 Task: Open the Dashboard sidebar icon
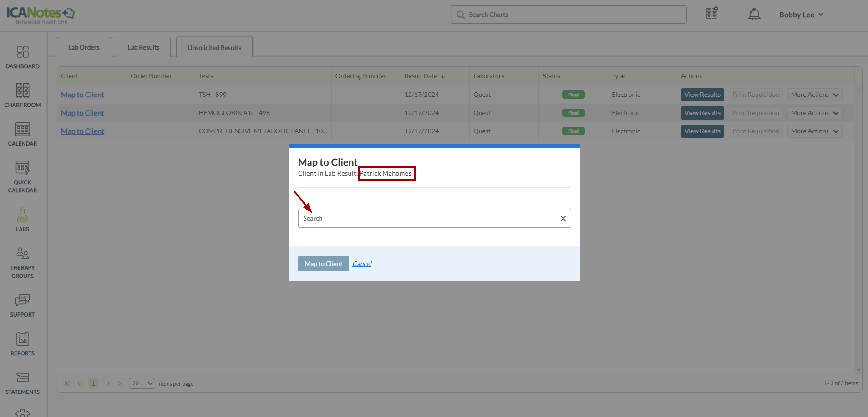[x=22, y=57]
